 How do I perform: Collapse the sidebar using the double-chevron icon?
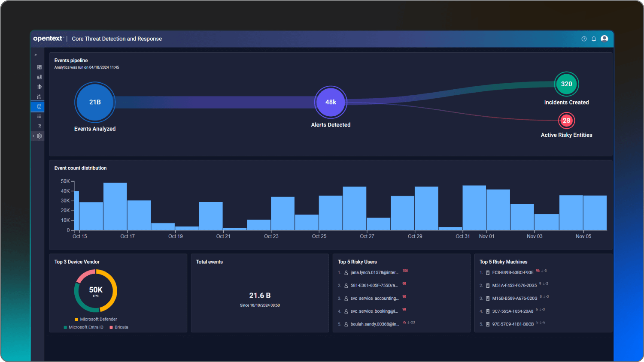click(x=36, y=54)
